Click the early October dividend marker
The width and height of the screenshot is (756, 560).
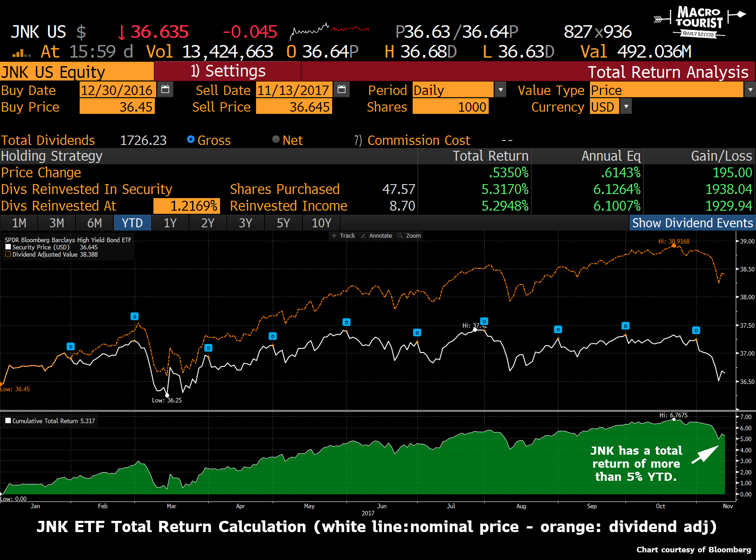(625, 326)
